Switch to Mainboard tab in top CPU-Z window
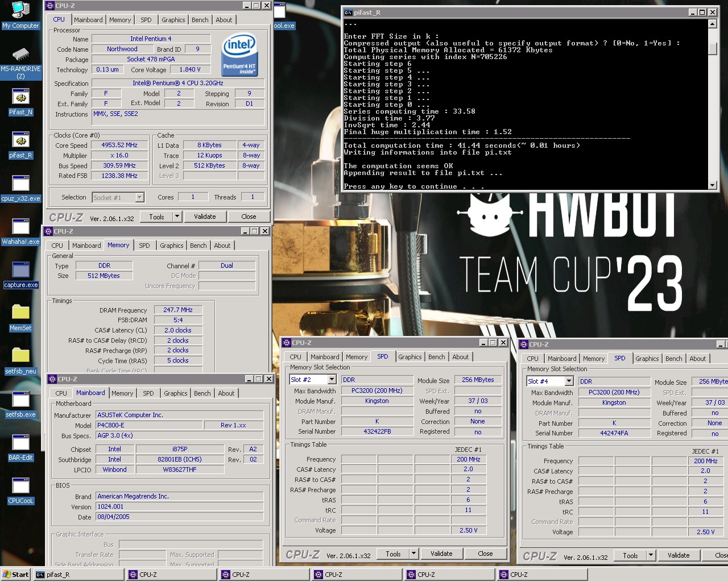The image size is (728, 582). 88,20
